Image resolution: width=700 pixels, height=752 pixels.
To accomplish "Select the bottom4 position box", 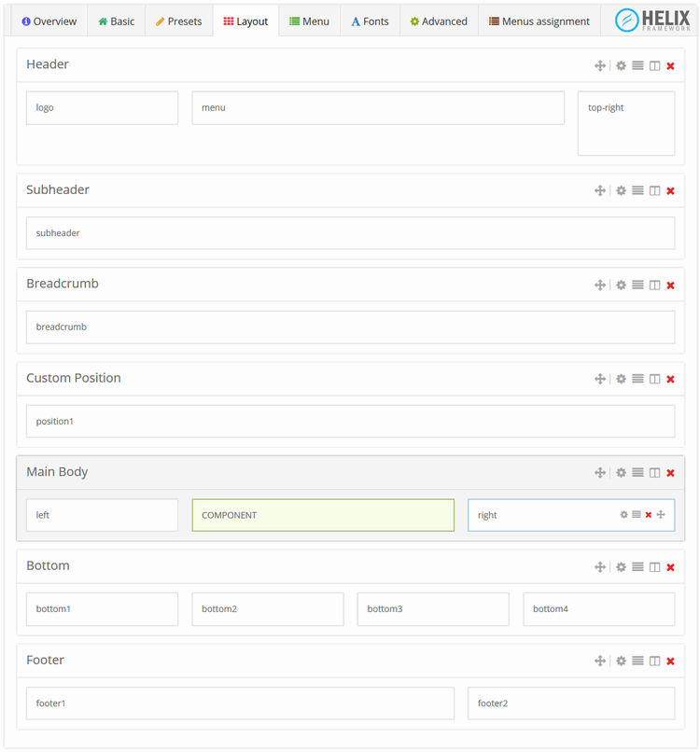I will pos(599,609).
